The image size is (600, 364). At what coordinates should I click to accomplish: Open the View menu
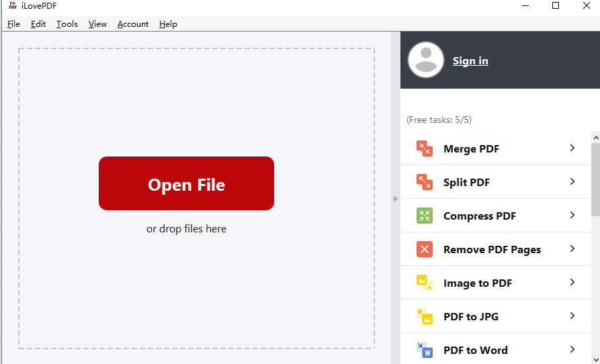97,24
